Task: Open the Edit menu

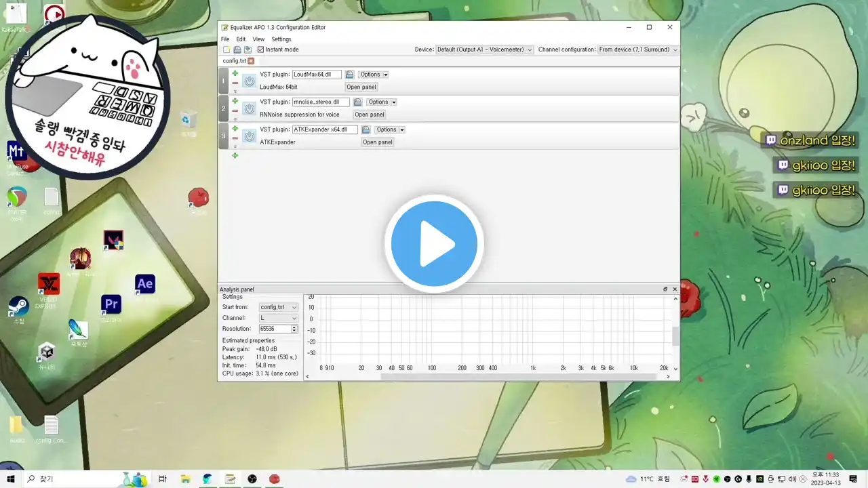Action: [x=241, y=39]
